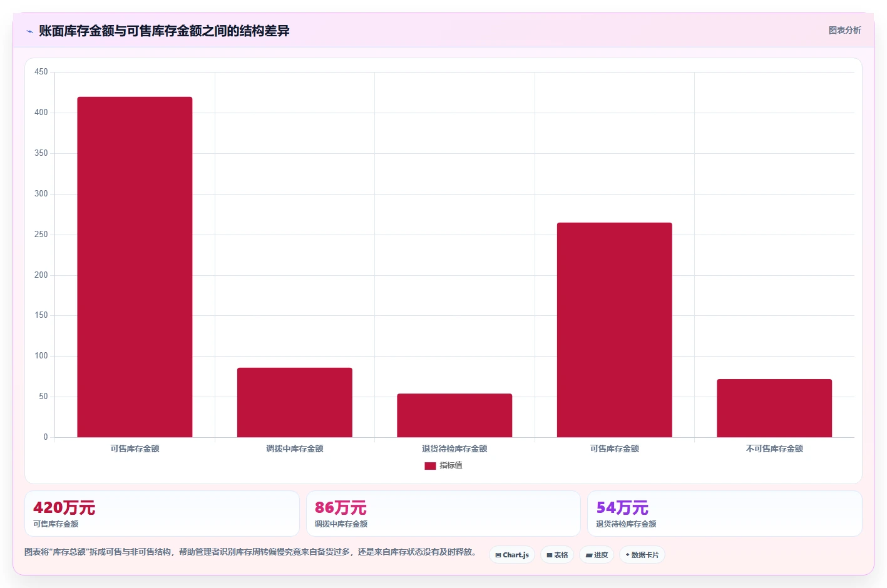Click the footer description starting 图表将“库存总额”
This screenshot has width=887, height=588.
pos(252,552)
